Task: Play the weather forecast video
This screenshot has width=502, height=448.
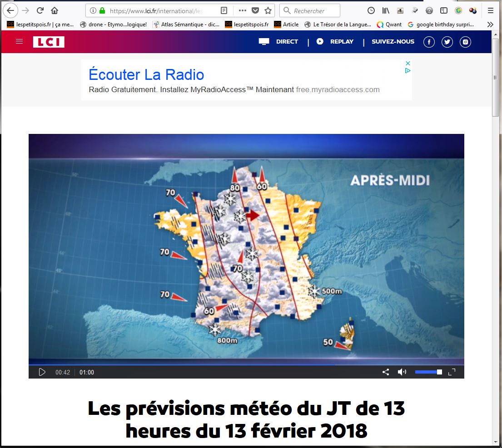Action: click(x=42, y=372)
